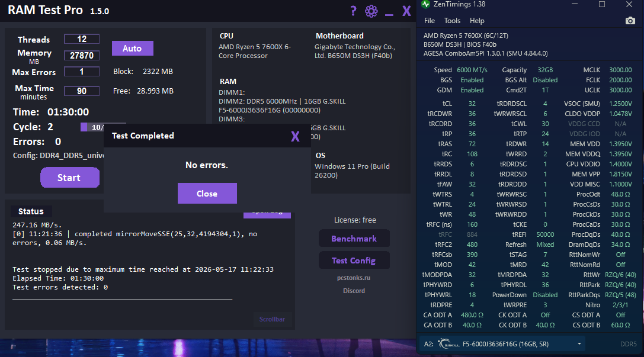Screen dimensions: 644x357
Task: Click the 'Block: 2322 MB' text
Action: pos(143,72)
